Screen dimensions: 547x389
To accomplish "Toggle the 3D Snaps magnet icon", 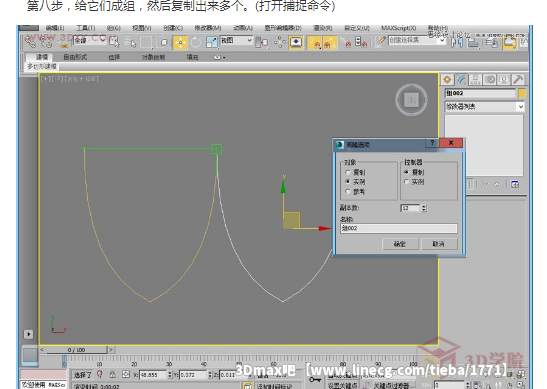I will coord(314,43).
